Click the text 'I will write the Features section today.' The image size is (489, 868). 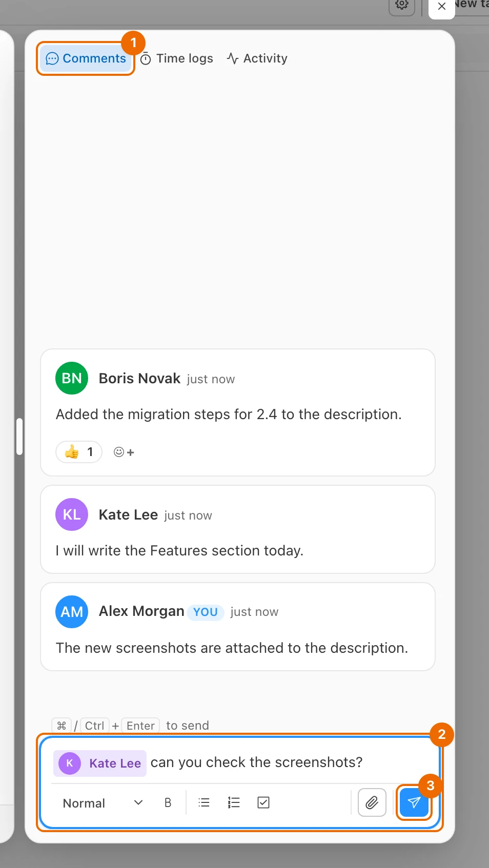[x=180, y=550]
